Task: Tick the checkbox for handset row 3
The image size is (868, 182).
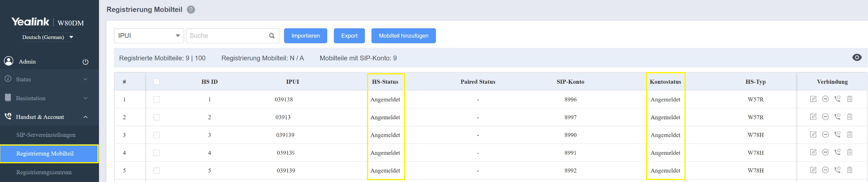Action: 157,135
